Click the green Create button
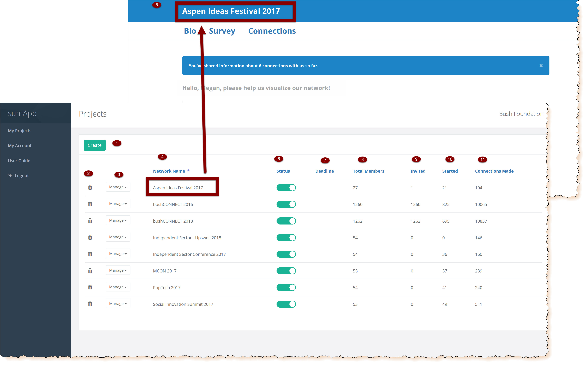The height and width of the screenshot is (369, 588). 94,145
